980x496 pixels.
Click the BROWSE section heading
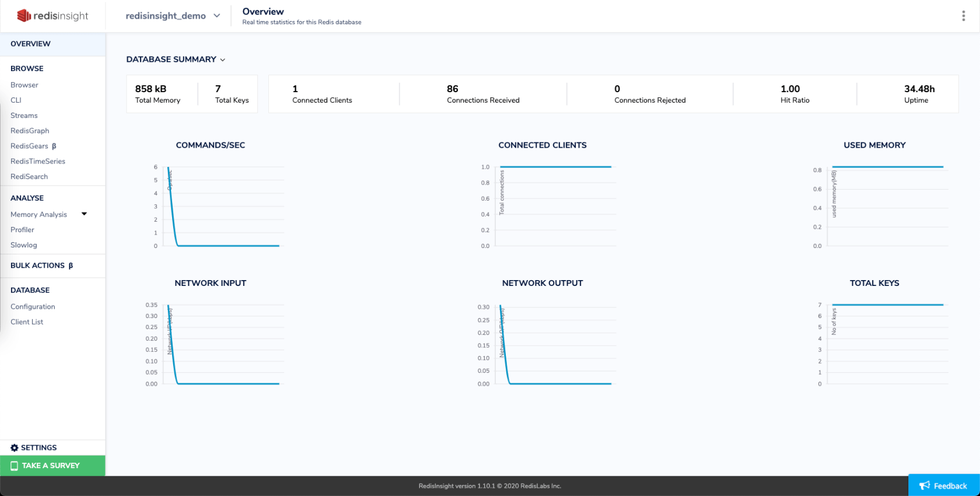[27, 68]
